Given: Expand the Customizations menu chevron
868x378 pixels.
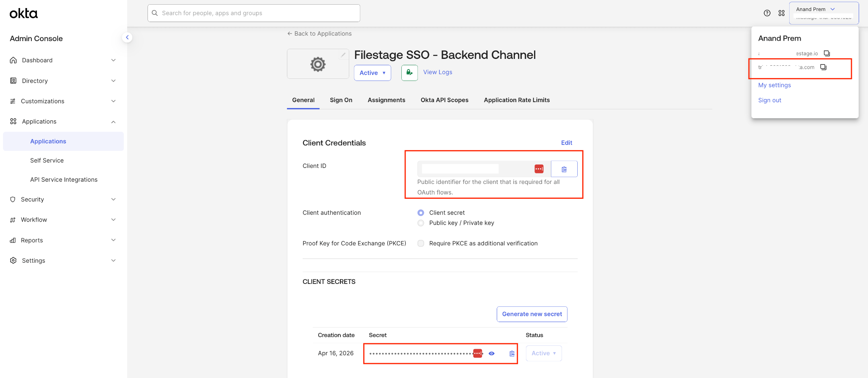Looking at the screenshot, I should click(x=113, y=101).
